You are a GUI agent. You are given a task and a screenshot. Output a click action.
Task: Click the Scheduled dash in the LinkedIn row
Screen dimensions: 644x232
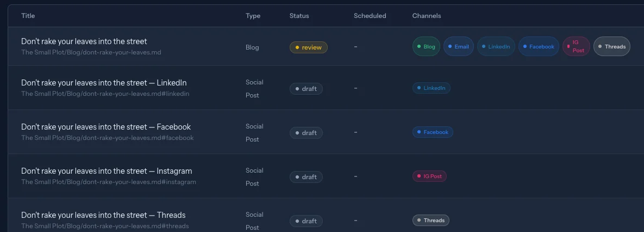355,88
